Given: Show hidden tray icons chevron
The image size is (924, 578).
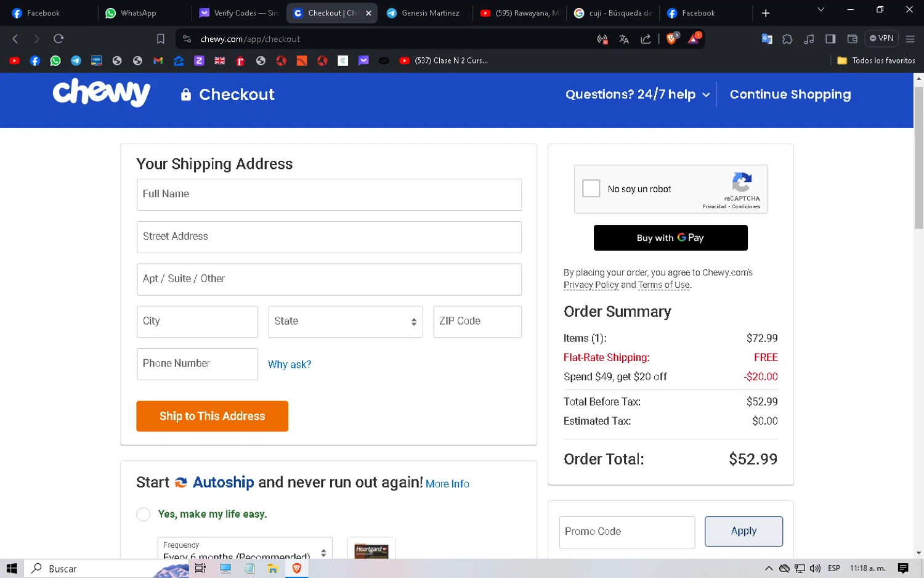Looking at the screenshot, I should click(768, 568).
